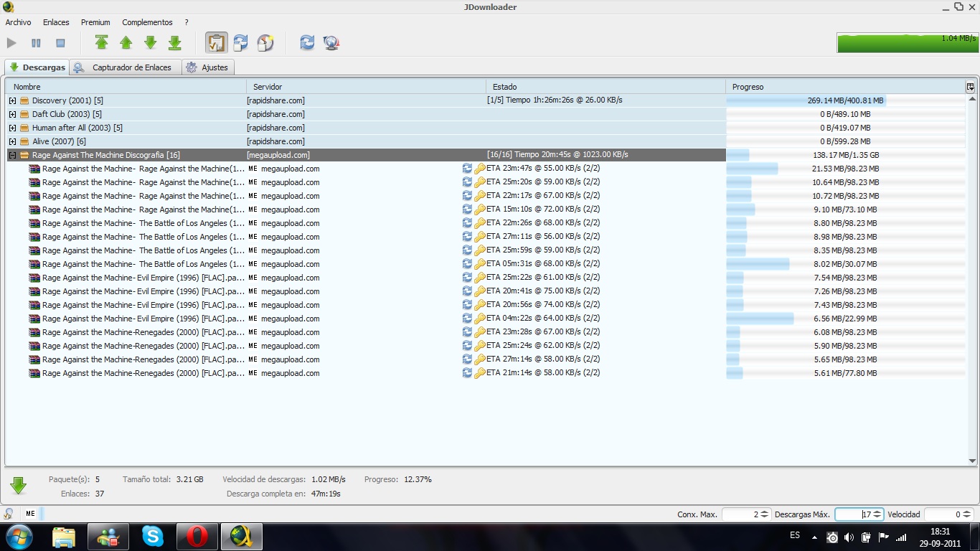Open the Premium menu
This screenshot has height=551, width=980.
coord(95,22)
